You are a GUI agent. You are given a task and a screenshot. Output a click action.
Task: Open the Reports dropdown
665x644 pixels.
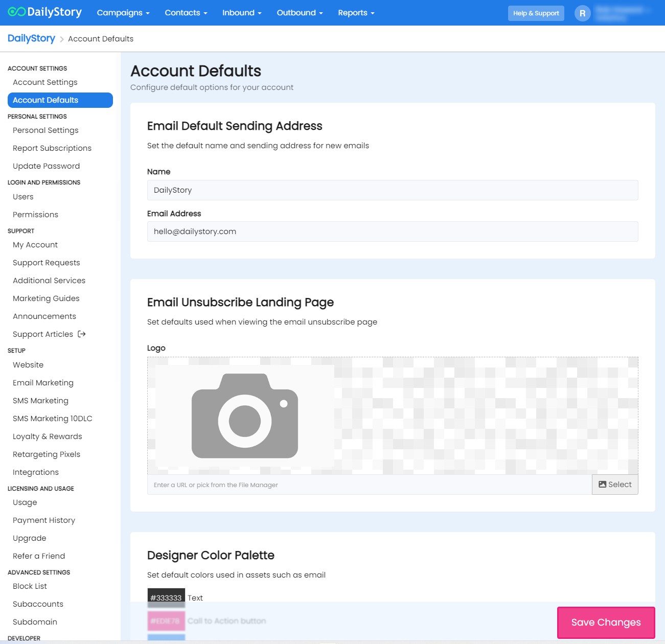point(356,13)
